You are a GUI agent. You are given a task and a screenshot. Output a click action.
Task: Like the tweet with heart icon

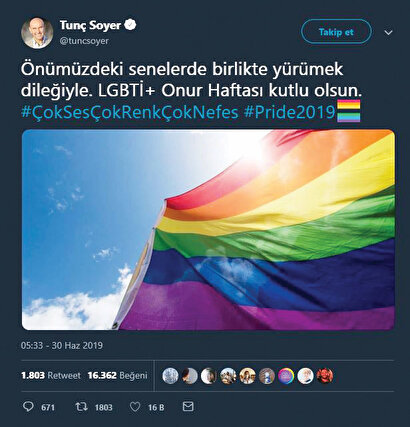135,407
